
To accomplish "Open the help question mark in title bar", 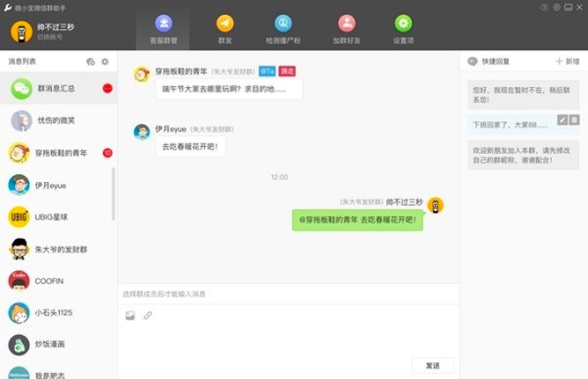I will (x=544, y=7).
